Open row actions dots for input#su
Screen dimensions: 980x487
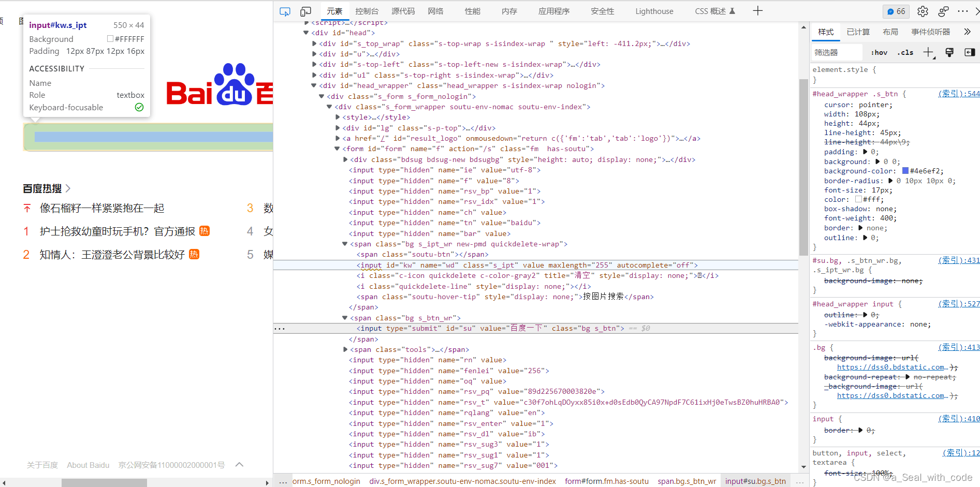click(280, 329)
